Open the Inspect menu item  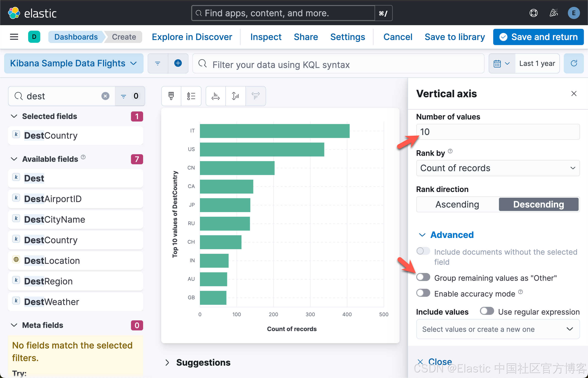point(266,37)
